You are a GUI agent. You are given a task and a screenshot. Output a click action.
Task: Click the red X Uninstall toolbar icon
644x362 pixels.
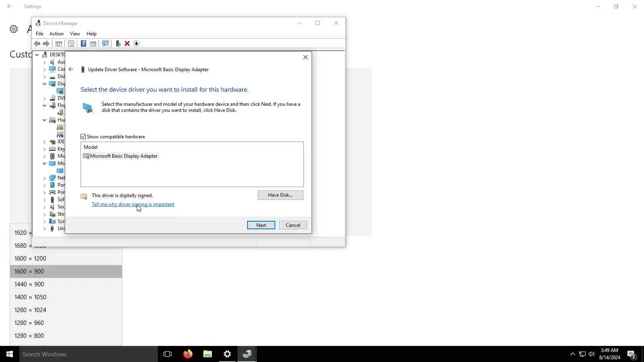point(127,43)
